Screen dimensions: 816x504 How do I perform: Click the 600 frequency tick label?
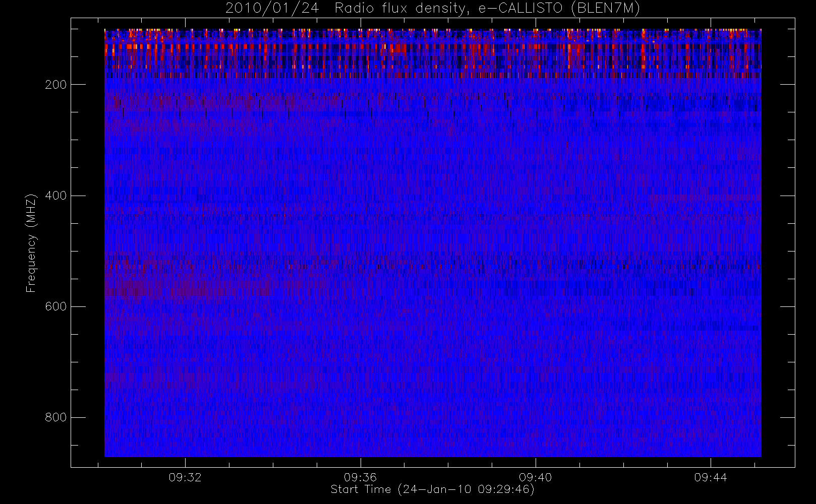click(x=56, y=306)
